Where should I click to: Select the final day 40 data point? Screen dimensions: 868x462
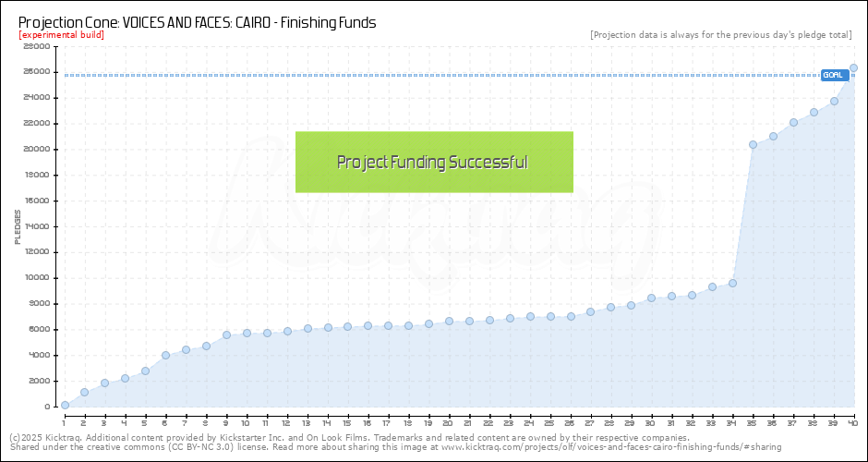[x=853, y=67]
